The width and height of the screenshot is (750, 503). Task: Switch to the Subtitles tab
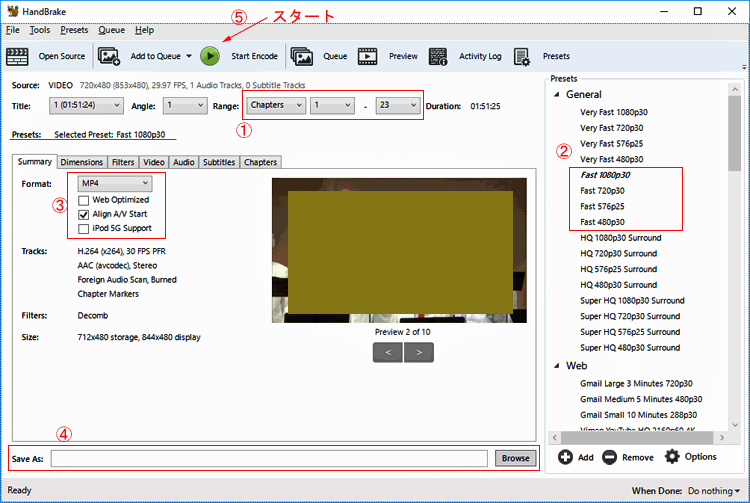click(x=219, y=163)
